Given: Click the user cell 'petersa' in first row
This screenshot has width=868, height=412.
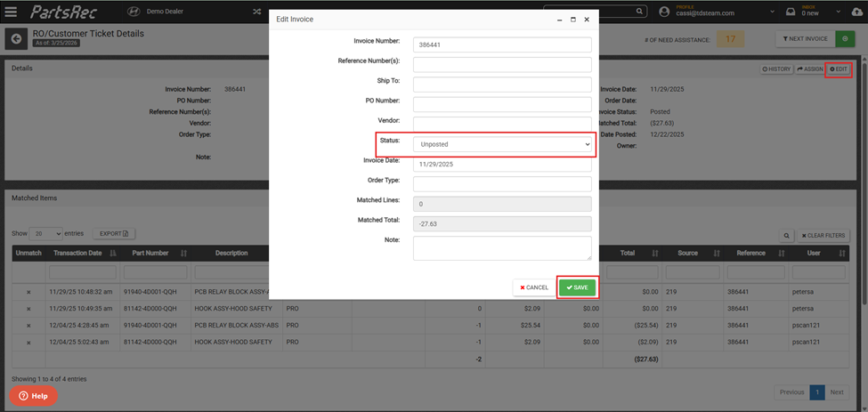Looking at the screenshot, I should click(803, 292).
